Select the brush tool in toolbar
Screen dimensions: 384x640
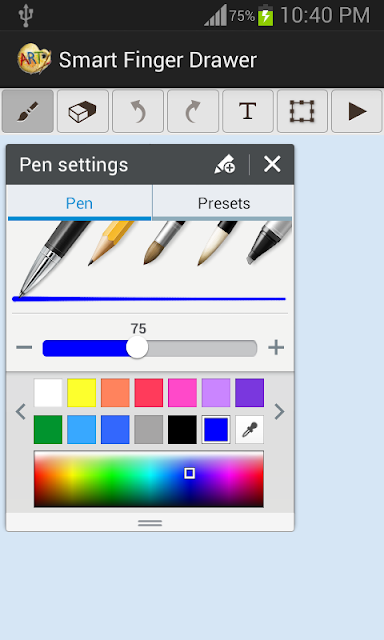(28, 111)
